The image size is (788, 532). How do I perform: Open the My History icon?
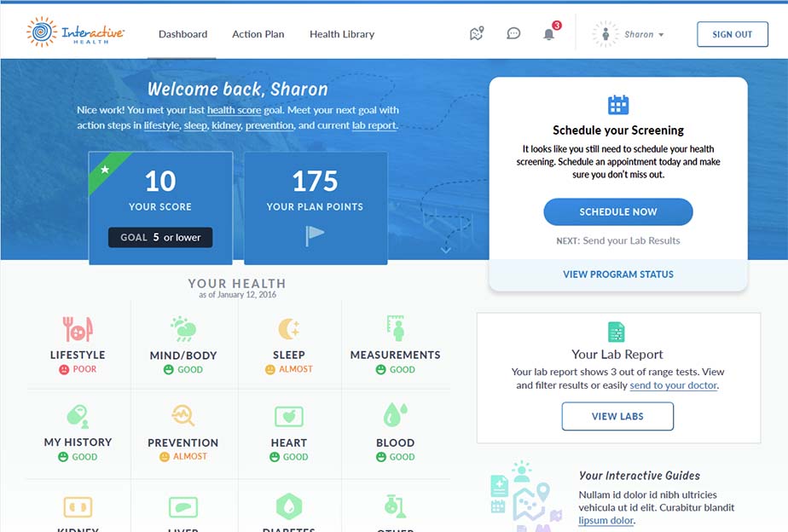pos(78,416)
